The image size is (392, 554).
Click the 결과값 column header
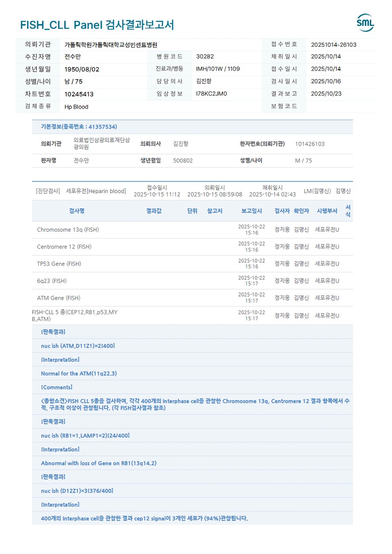pyautogui.click(x=154, y=211)
